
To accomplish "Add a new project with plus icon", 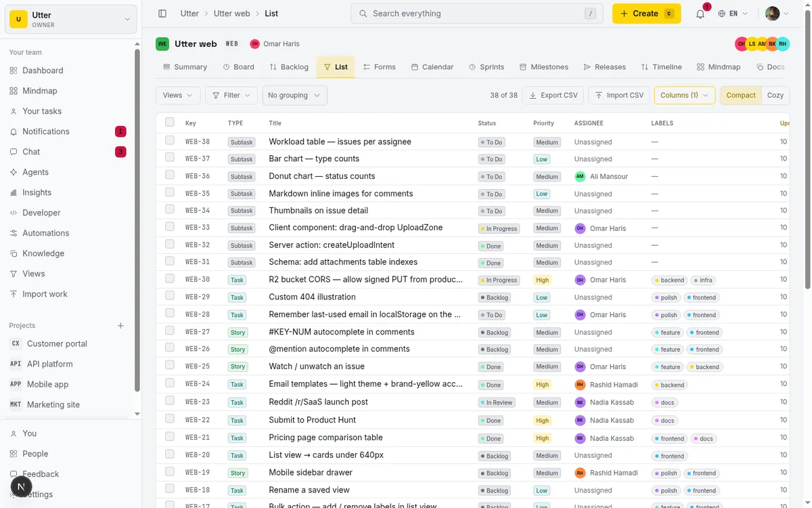I will click(x=120, y=326).
